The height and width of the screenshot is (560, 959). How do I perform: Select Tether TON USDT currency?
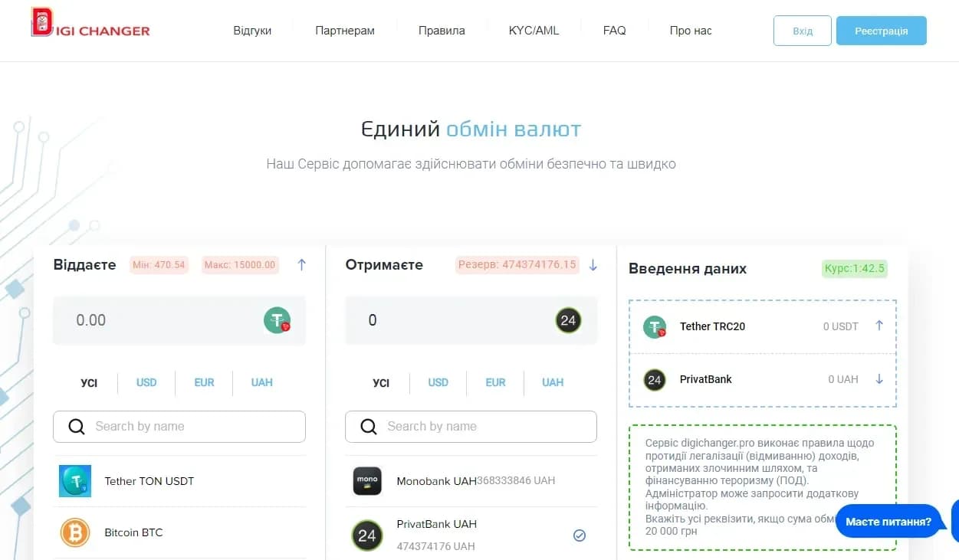click(179, 481)
